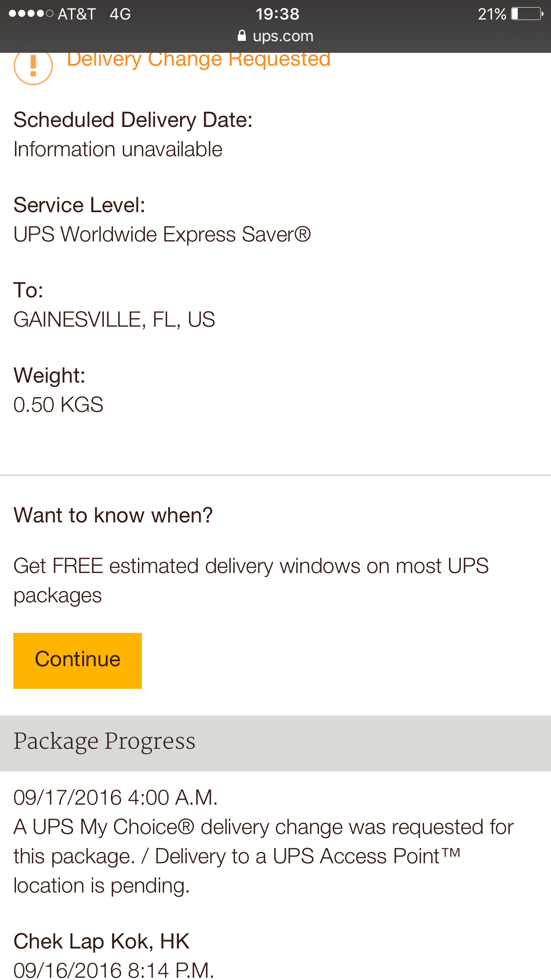Tap the Delivery Change Requested heading
This screenshot has width=551, height=980.
[199, 60]
